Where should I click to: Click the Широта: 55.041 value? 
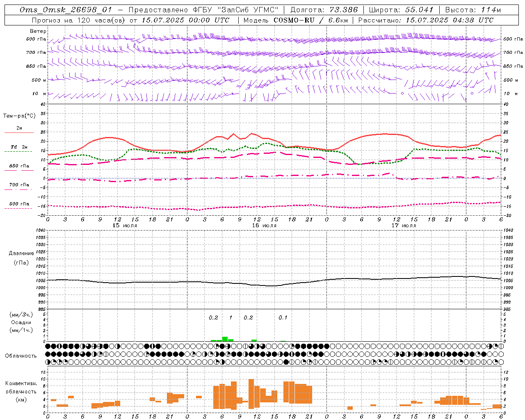[x=401, y=10]
